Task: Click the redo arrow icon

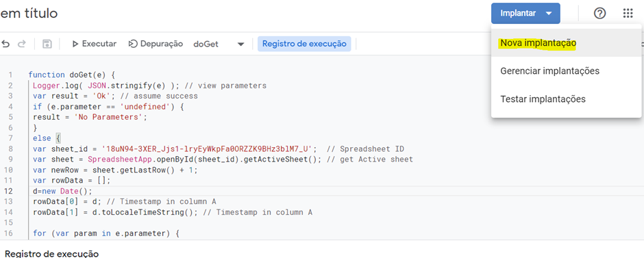Action: pos(22,44)
